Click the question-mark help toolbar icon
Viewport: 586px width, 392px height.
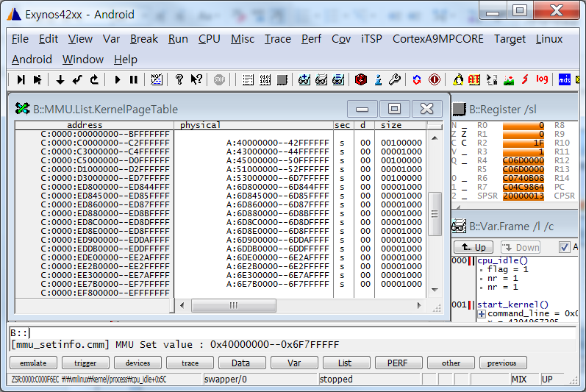coord(179,79)
